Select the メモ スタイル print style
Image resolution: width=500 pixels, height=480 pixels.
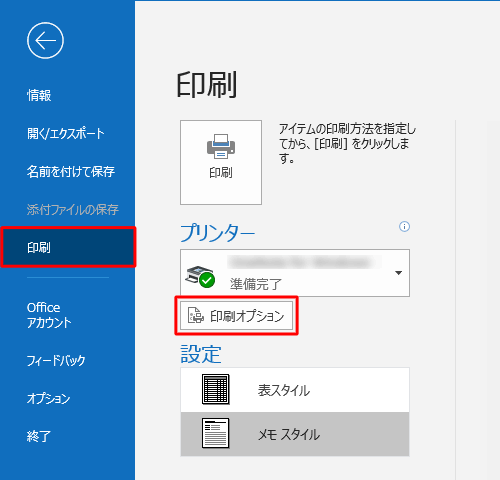pyautogui.click(x=295, y=434)
